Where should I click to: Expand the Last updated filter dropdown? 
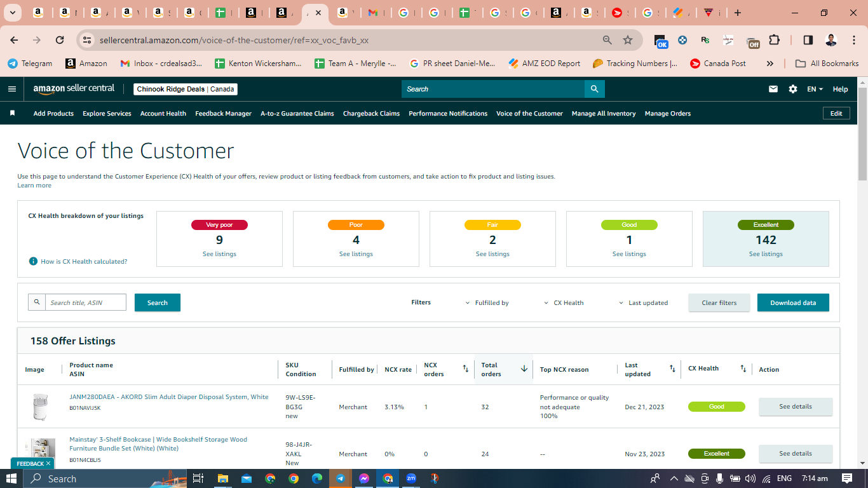pyautogui.click(x=644, y=303)
